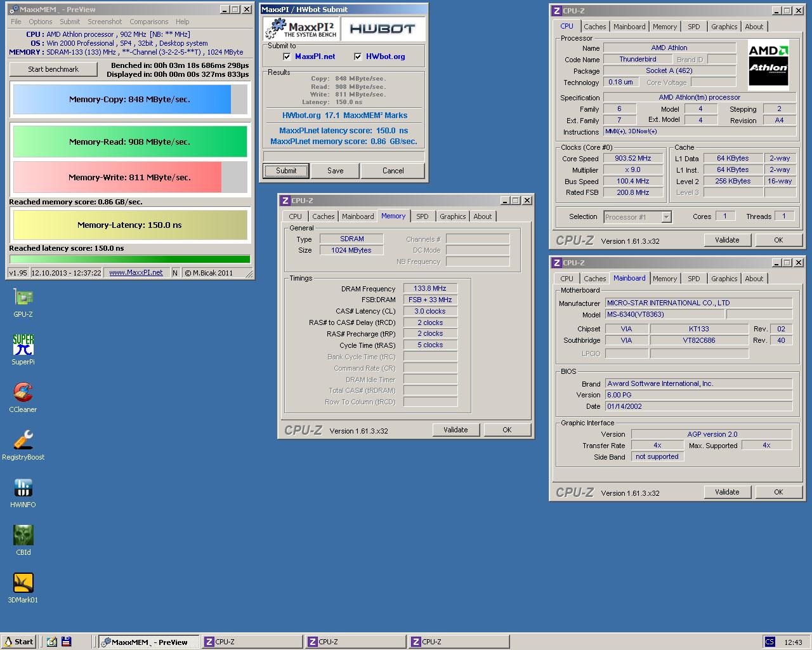812x650 pixels.
Task: Select Mainboard tab in CPU-Z CPU window
Action: click(x=629, y=27)
